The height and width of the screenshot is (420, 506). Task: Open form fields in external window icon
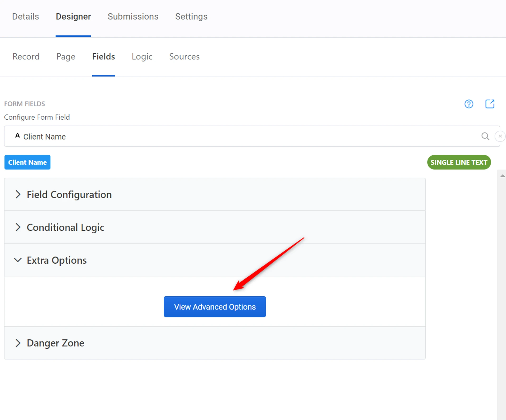coord(490,104)
